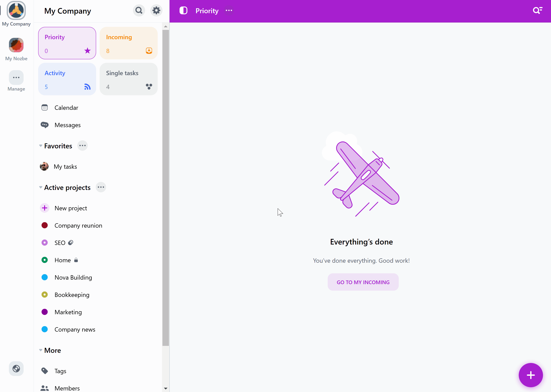
Task: Expand the More section
Action: pos(40,350)
